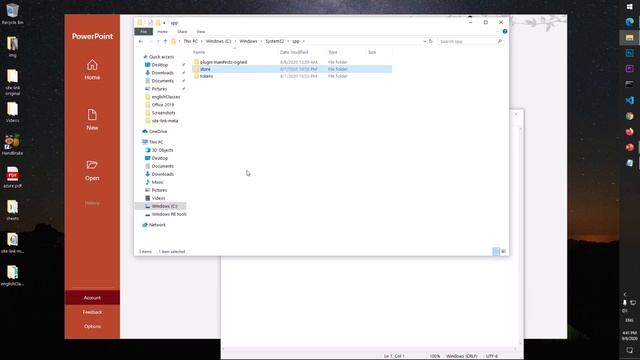
Task: Open Account in PowerPoint sidebar
Action: click(x=92, y=298)
